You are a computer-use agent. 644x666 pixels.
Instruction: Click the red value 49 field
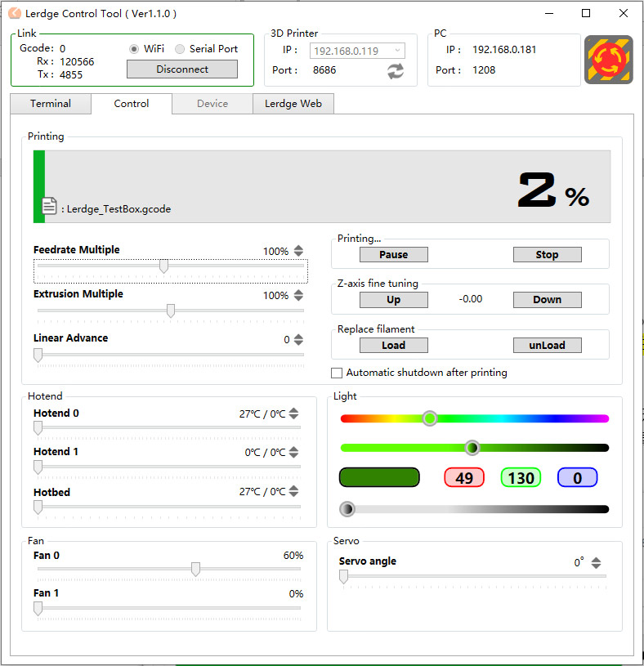click(464, 477)
